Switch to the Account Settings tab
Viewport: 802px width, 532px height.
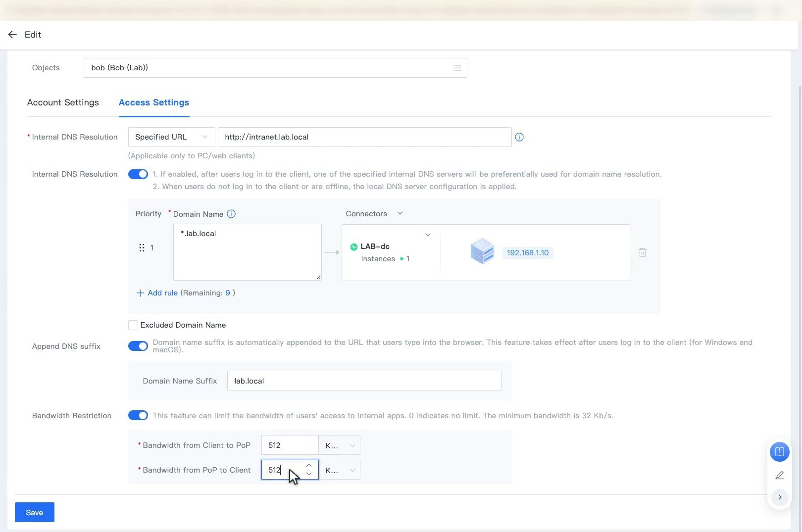63,102
